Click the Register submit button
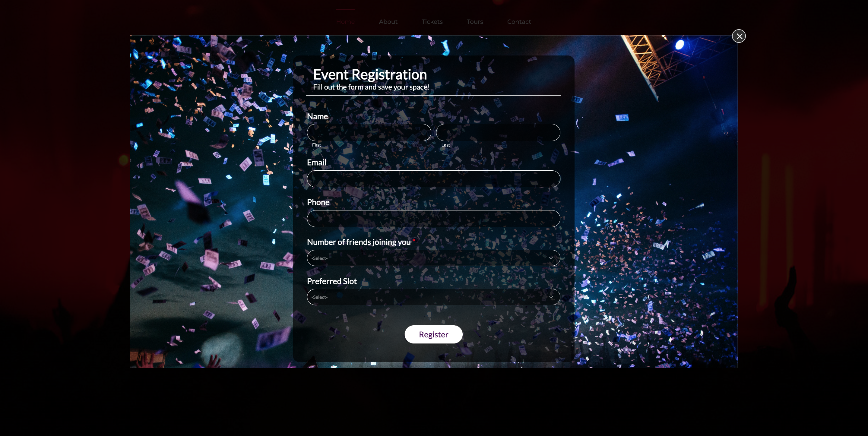The width and height of the screenshot is (868, 436). point(434,334)
